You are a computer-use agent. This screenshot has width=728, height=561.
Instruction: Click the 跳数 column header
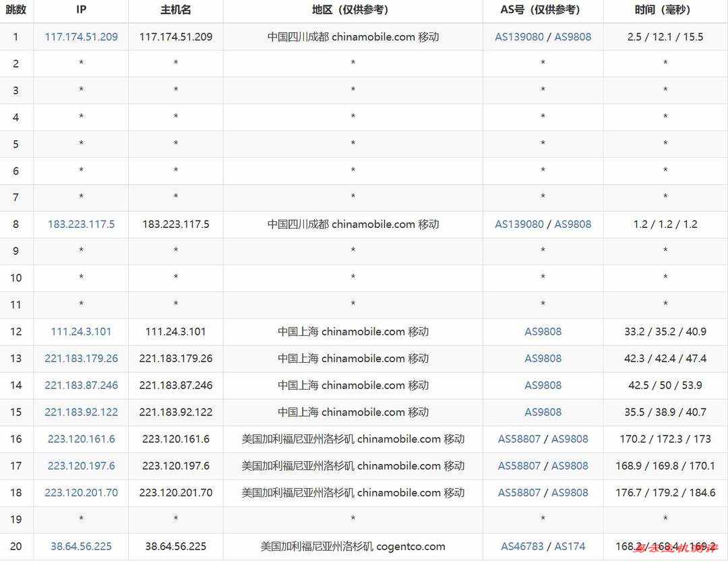pyautogui.click(x=16, y=10)
